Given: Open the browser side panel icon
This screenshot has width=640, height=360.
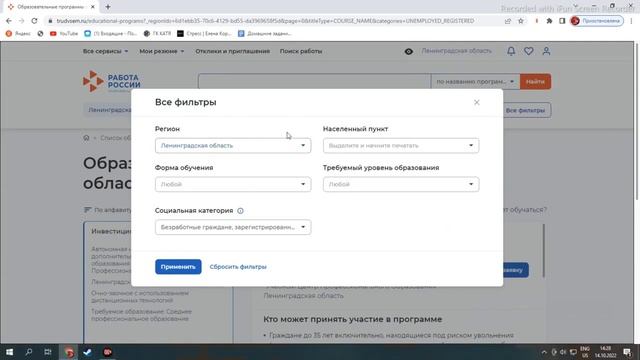Looking at the screenshot, I should point(562,21).
